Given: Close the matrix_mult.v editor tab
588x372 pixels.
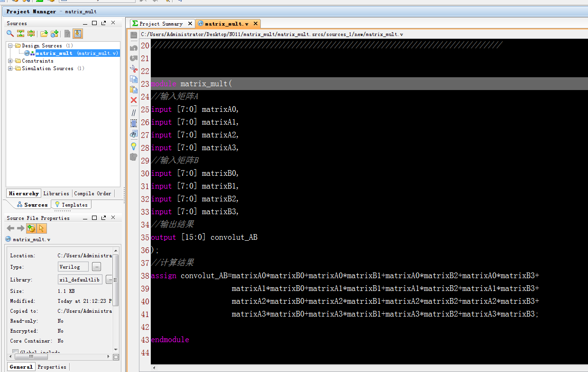Looking at the screenshot, I should pos(256,23).
